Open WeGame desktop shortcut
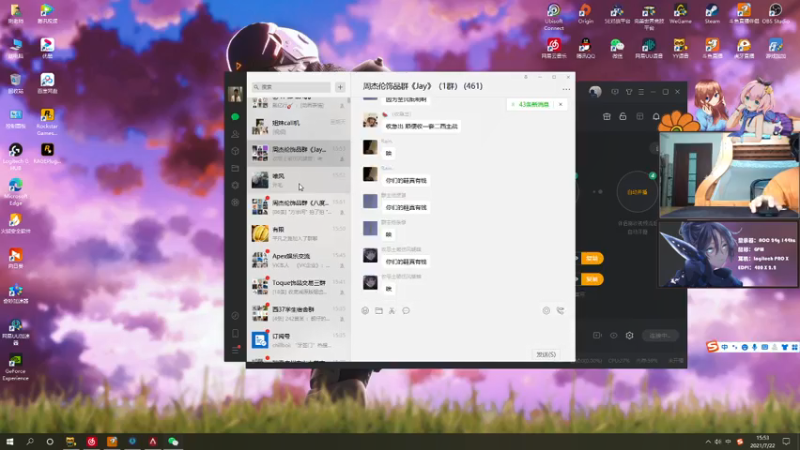This screenshot has width=800, height=450. coord(680,14)
